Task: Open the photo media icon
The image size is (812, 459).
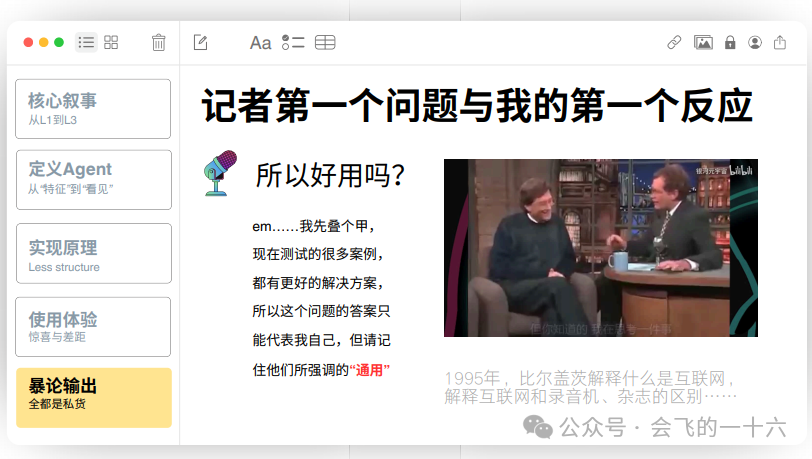Action: (x=703, y=42)
